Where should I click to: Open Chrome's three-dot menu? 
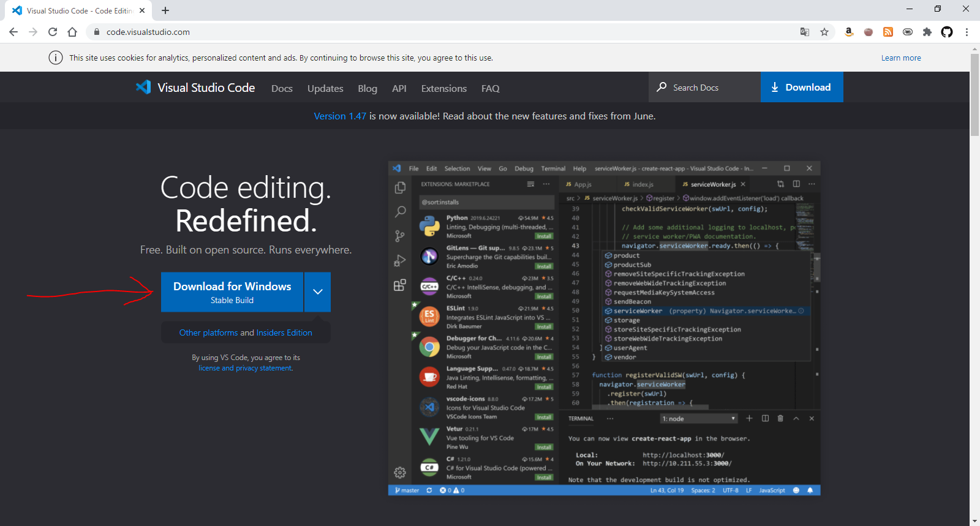(967, 32)
